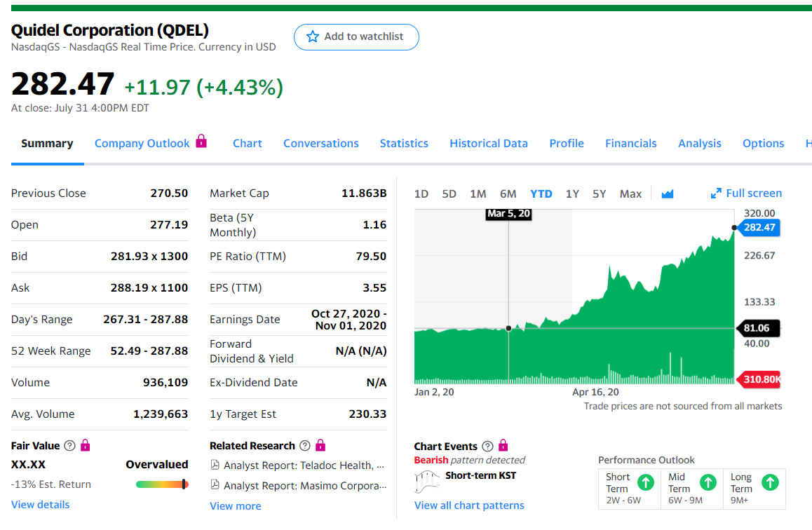Set chart range to 6M
Screen dimensions: 812x530
[508, 193]
